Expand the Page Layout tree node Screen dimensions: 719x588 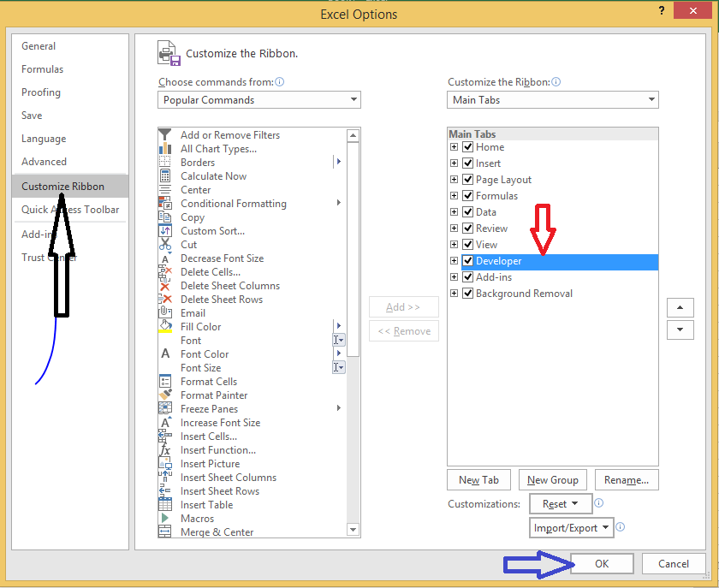454,180
